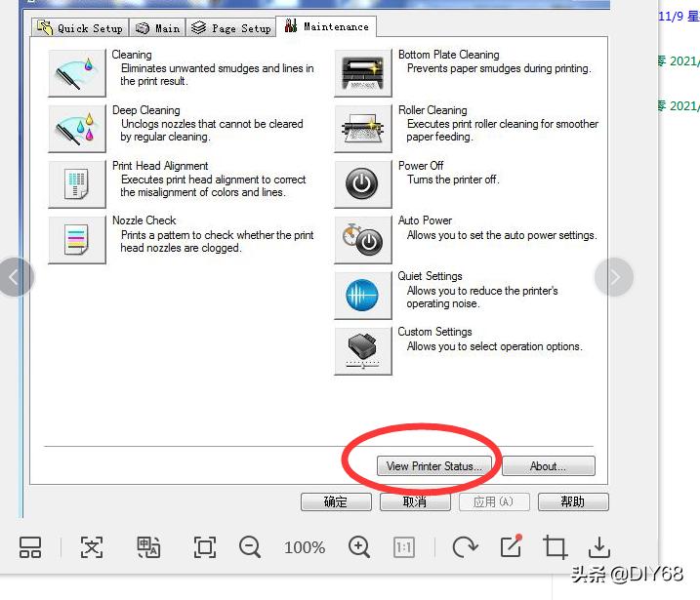This screenshot has height=600, width=700.
Task: Open thumbnail grid view icon
Action: 30,547
